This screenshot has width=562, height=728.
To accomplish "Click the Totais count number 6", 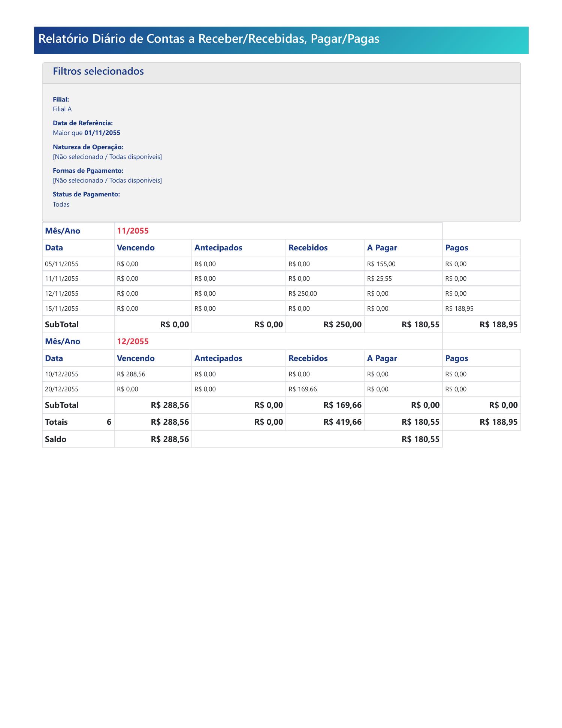I will point(109,422).
